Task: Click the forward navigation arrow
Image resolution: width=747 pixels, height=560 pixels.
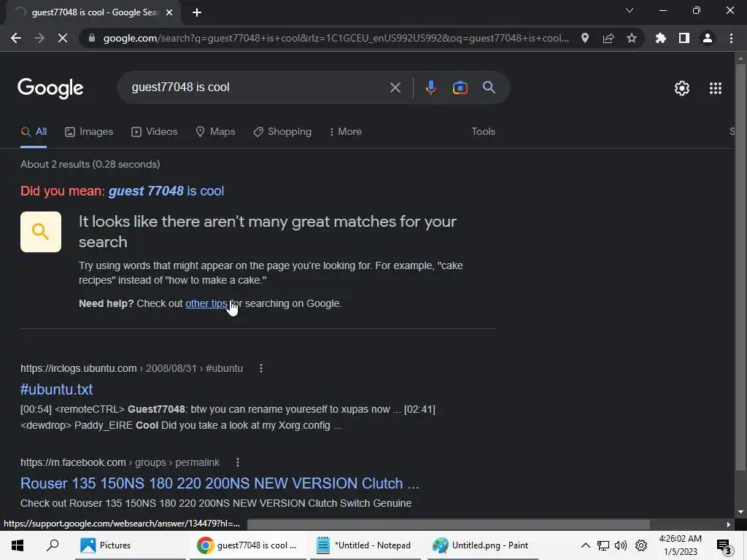Action: 39,38
